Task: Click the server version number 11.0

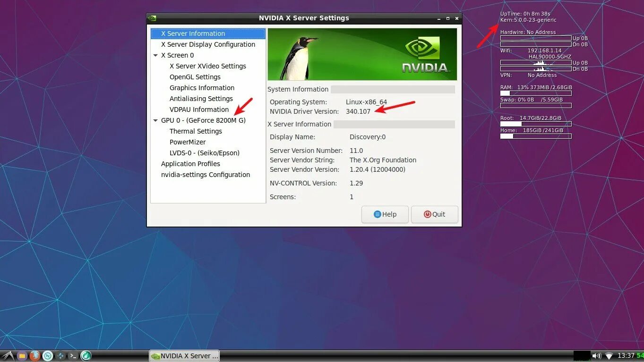Action: (356, 151)
